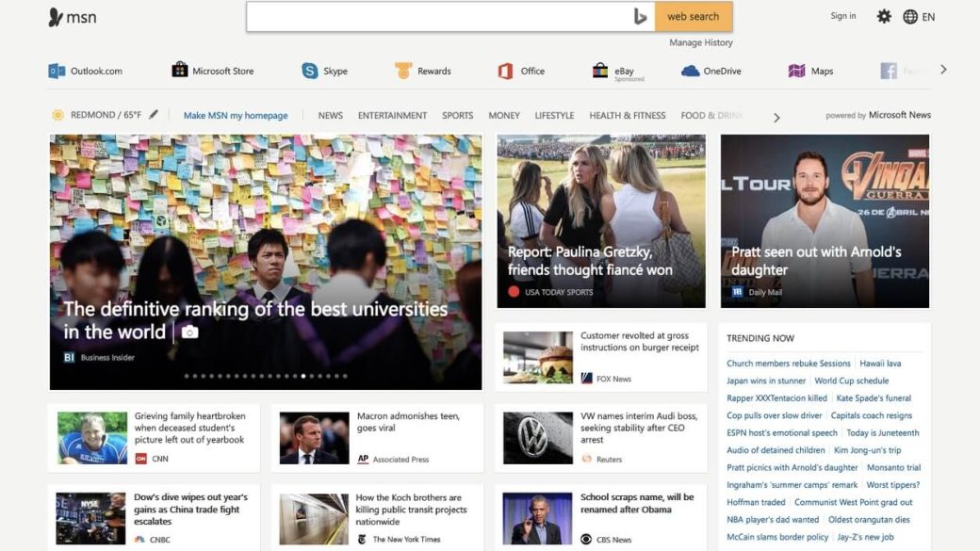
Task: Edit location with the pencil icon
Action: [153, 114]
